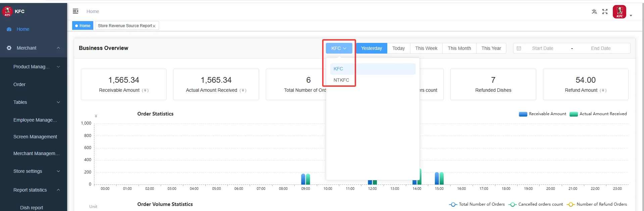Click the calendar icon in date range
The width and height of the screenshot is (644, 211).
coord(519,48)
